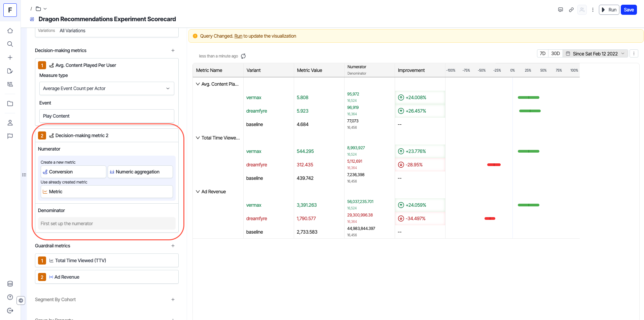Choose Conversion as new metric
Image resolution: width=644 pixels, height=320 pixels.
73,172
